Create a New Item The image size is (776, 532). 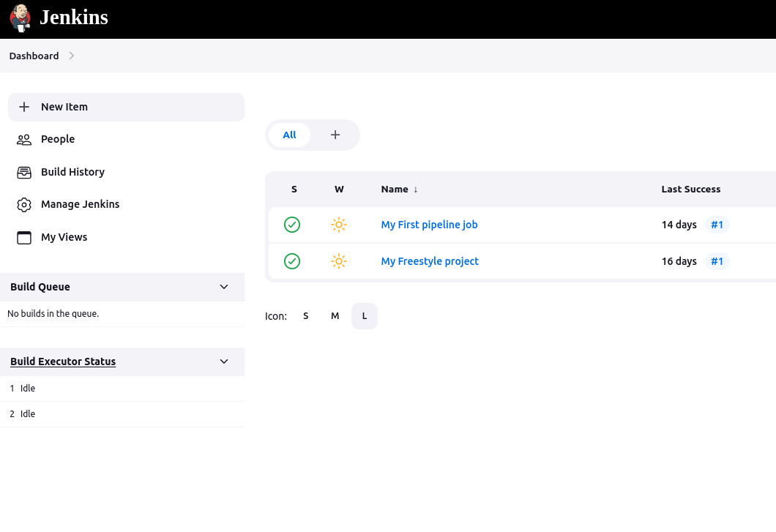click(x=126, y=107)
